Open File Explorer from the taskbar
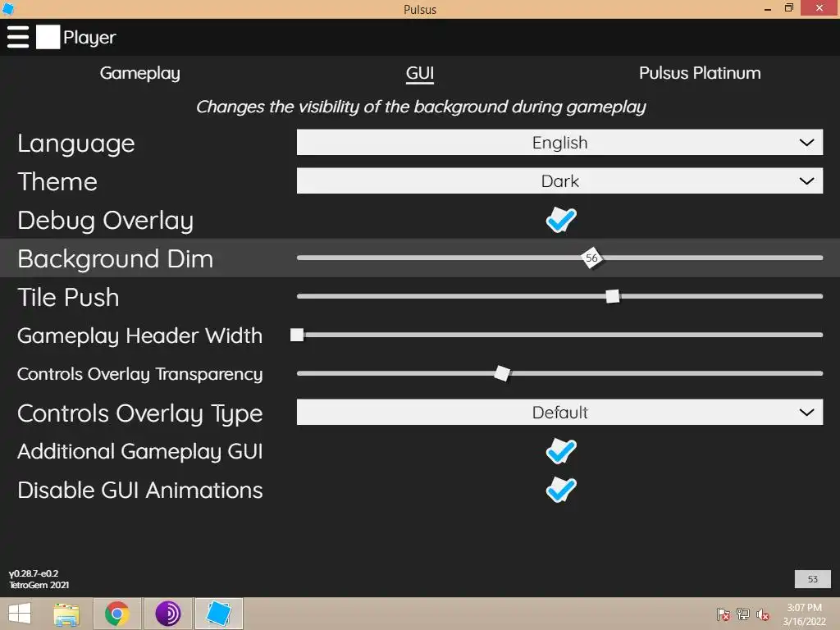Viewport: 840px width, 630px height. tap(66, 614)
